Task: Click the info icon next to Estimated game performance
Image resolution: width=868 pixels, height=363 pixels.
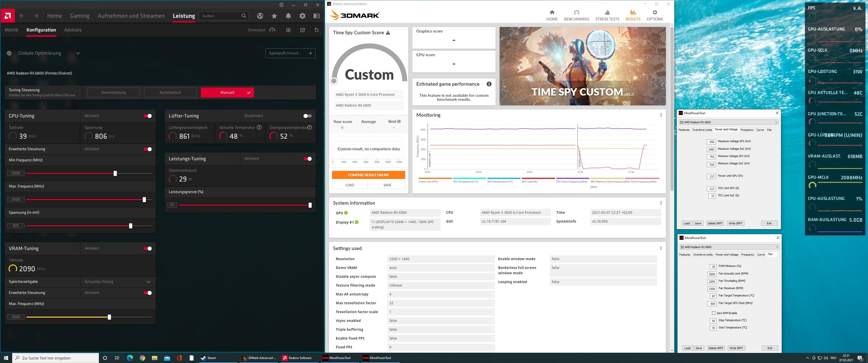Action: click(489, 84)
